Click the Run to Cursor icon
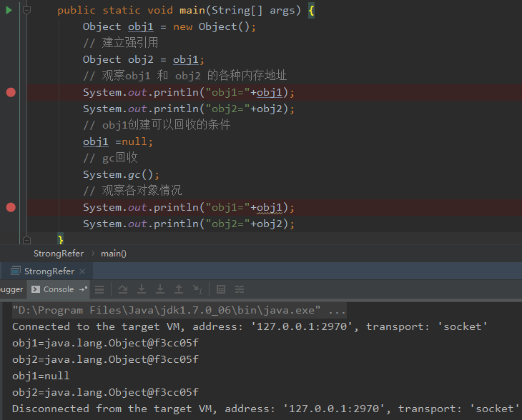Image resolution: width=522 pixels, height=420 pixels. click(x=197, y=289)
